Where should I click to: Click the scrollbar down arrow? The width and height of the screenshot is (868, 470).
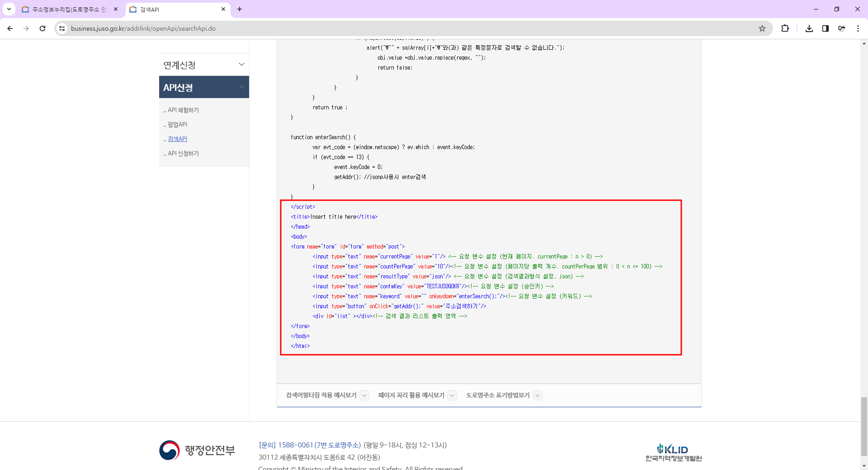(x=864, y=466)
